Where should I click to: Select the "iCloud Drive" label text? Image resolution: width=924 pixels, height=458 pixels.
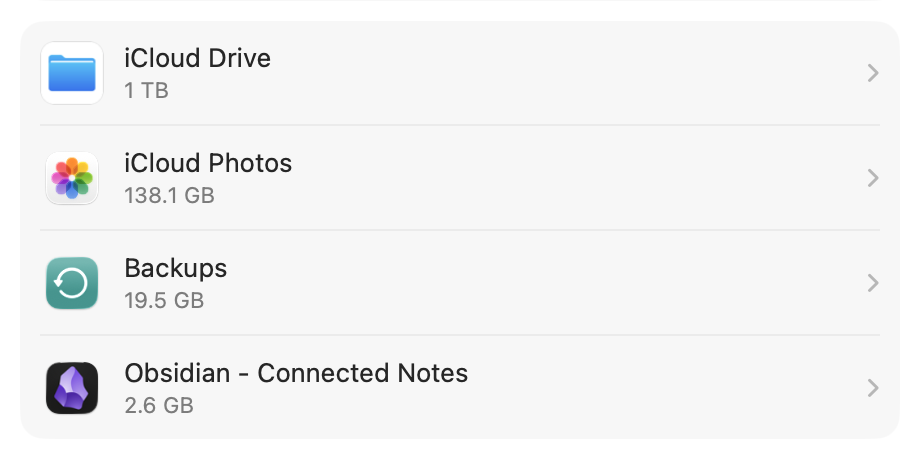click(197, 58)
